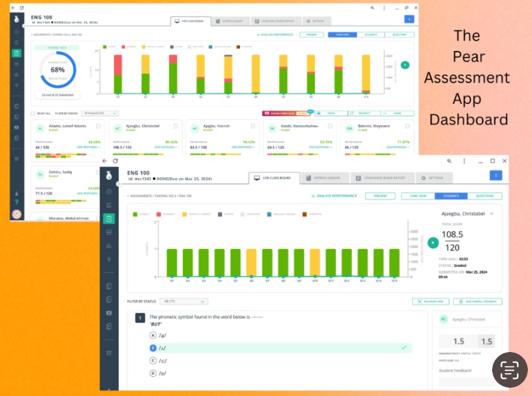
Task: Open the blue more-options button in front window
Action: 496,175
